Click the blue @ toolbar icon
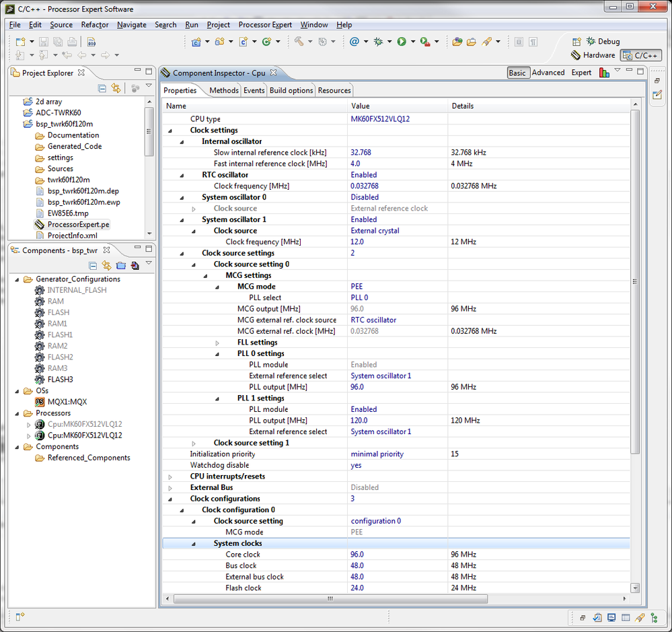This screenshot has width=672, height=632. click(354, 42)
